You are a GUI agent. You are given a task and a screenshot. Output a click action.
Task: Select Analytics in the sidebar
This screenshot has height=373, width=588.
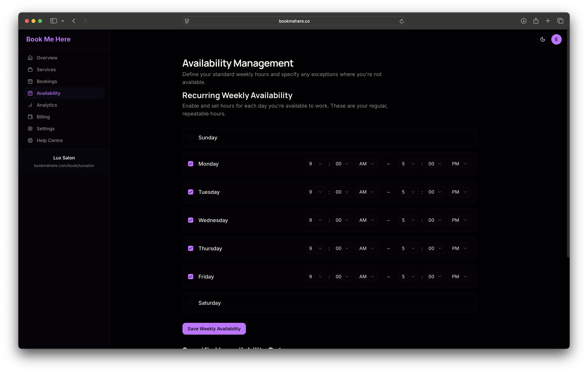(x=64, y=105)
